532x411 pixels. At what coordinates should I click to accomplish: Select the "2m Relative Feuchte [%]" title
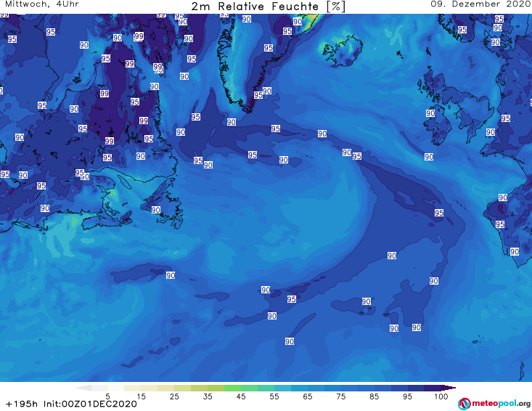click(x=269, y=7)
